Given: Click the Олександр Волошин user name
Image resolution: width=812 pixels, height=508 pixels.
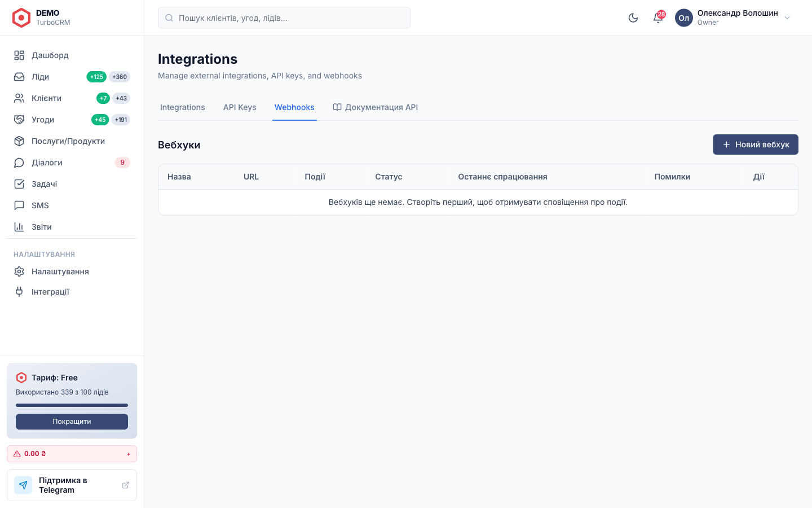Looking at the screenshot, I should [x=738, y=13].
